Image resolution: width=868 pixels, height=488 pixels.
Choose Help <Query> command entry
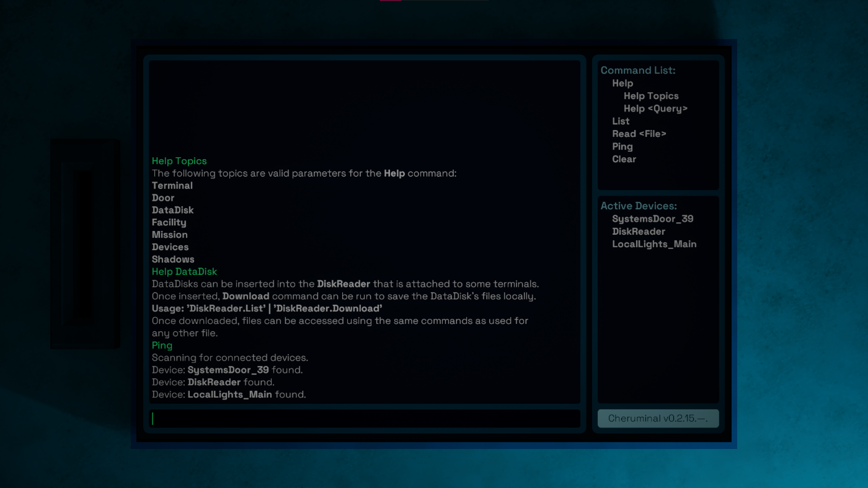pos(655,108)
